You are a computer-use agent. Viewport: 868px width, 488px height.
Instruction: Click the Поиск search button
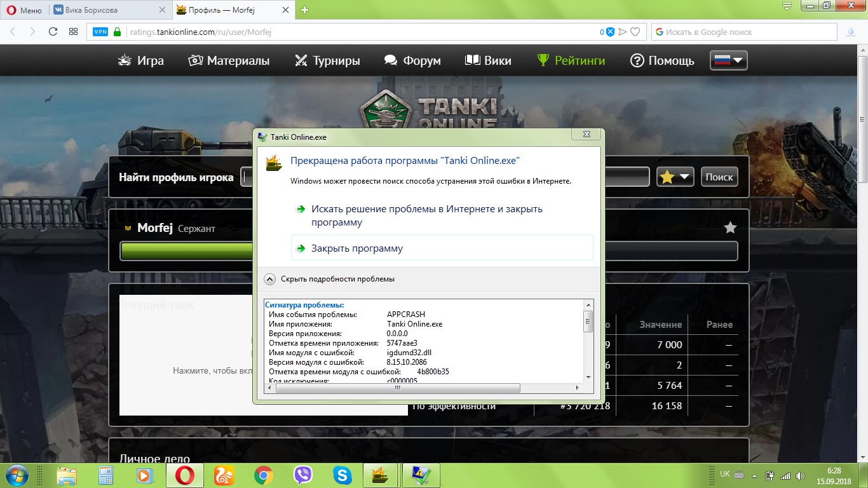pos(719,177)
